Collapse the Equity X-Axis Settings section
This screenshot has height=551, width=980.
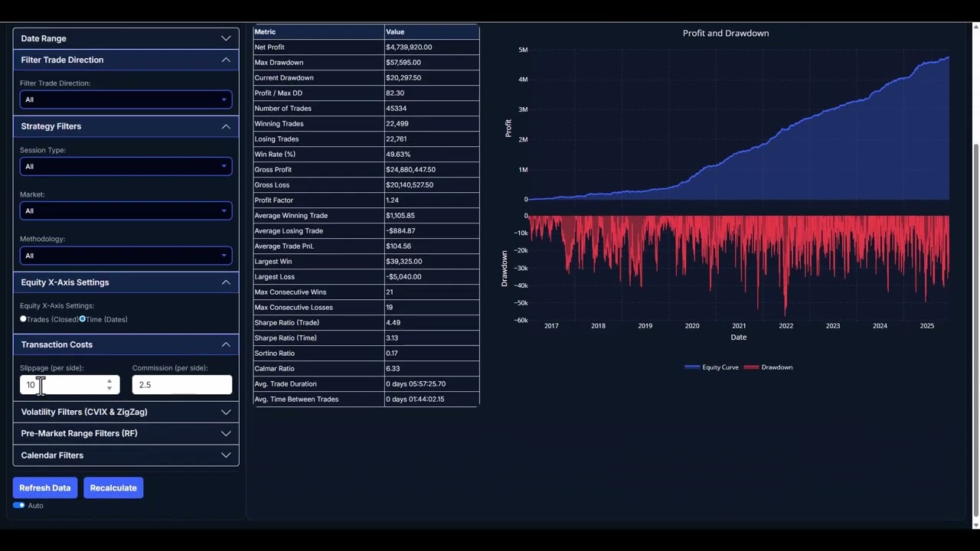click(126, 282)
